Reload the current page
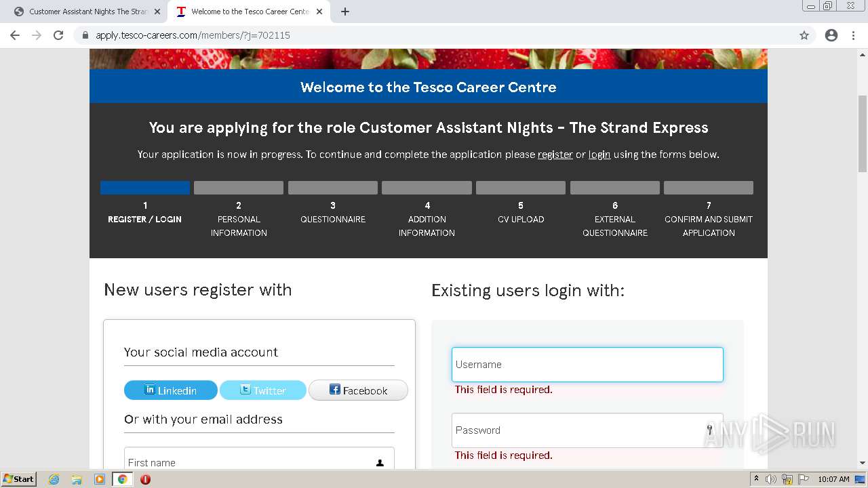This screenshot has height=488, width=868. pyautogui.click(x=58, y=35)
